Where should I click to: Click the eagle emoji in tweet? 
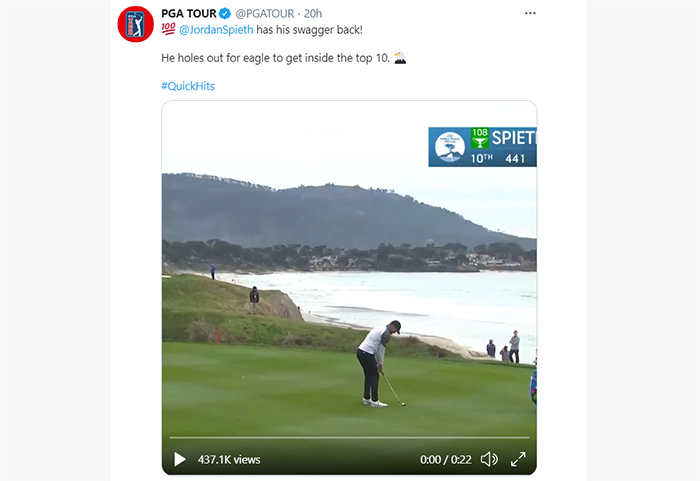click(400, 58)
